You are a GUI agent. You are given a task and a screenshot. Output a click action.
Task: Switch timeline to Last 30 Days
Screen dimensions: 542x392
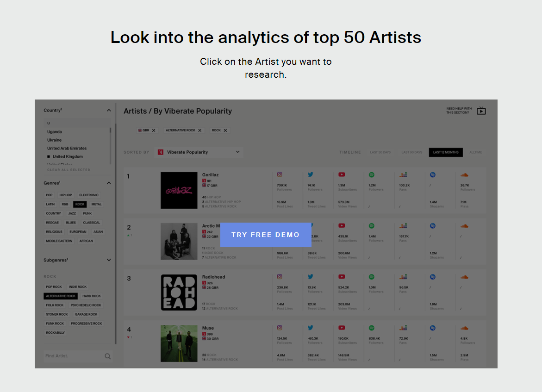(380, 152)
